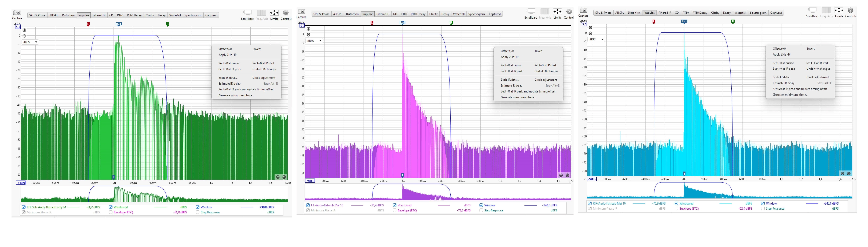Enable Step Response checkbox in cyan R legend
The height and width of the screenshot is (247, 868).
coord(763,209)
